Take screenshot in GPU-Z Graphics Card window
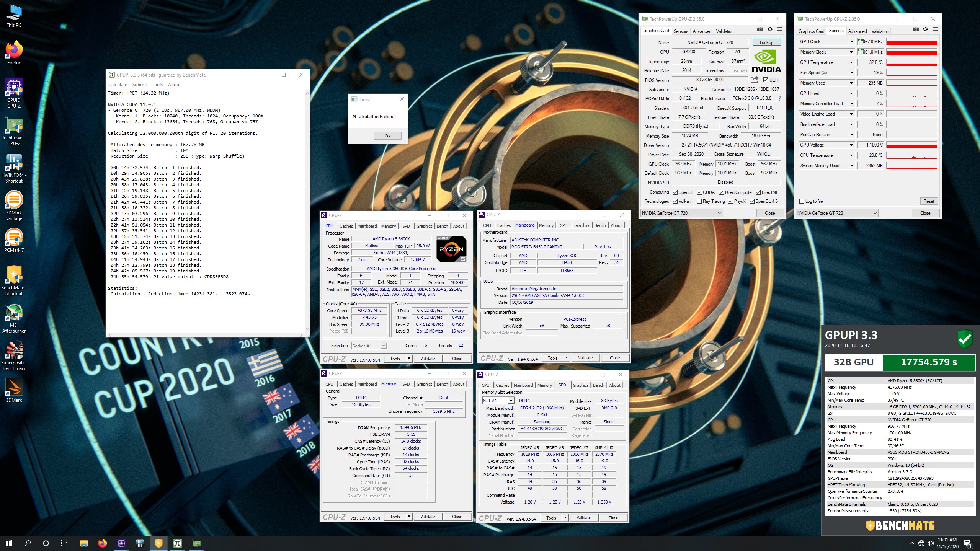Image resolution: width=980 pixels, height=551 pixels. tap(760, 29)
